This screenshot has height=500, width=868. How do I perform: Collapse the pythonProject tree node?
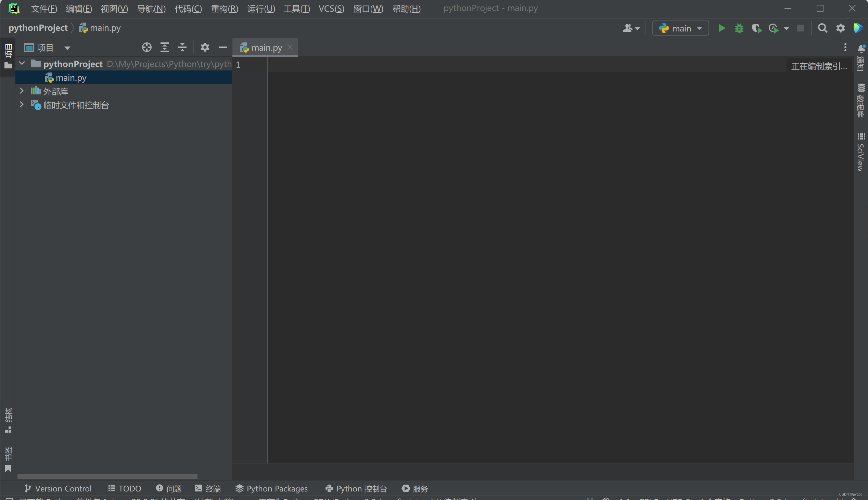click(x=22, y=64)
